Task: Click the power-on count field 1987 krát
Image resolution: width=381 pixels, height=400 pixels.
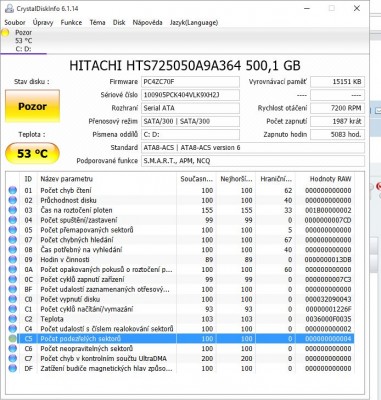Action: click(x=337, y=121)
